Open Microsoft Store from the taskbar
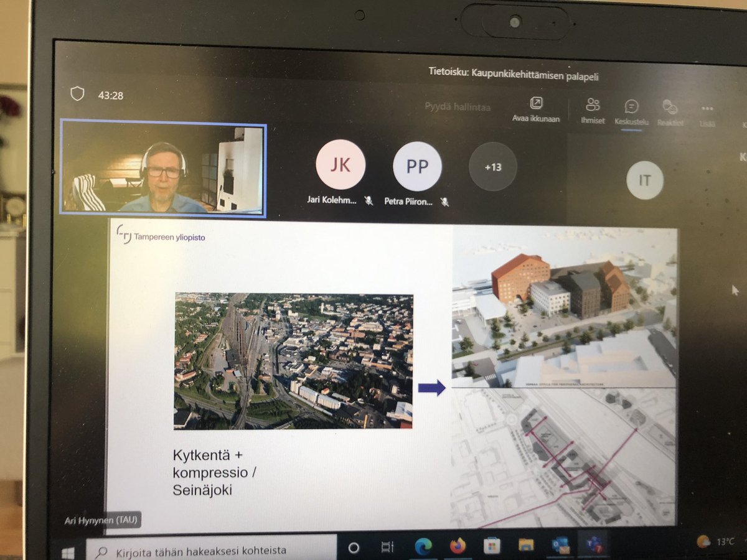Image resolution: width=747 pixels, height=560 pixels. (x=492, y=546)
